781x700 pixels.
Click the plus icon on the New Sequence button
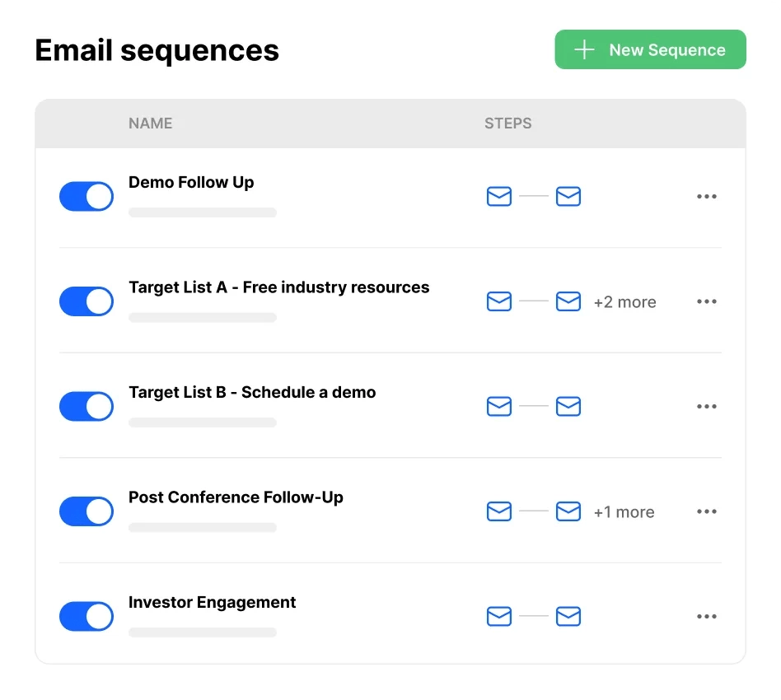click(583, 49)
